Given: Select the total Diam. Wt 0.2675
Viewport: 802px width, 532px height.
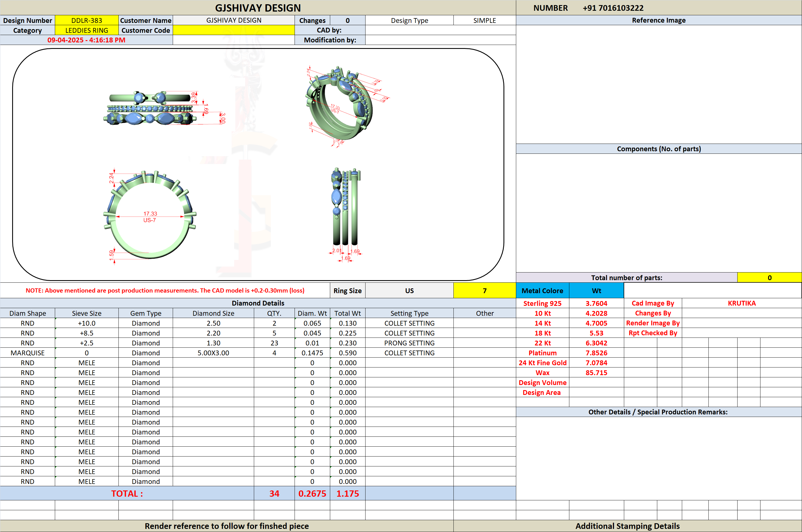Looking at the screenshot, I should (312, 493).
